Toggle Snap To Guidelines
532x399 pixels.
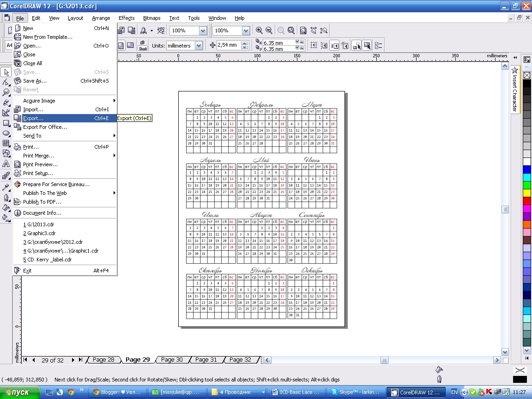pos(324,45)
